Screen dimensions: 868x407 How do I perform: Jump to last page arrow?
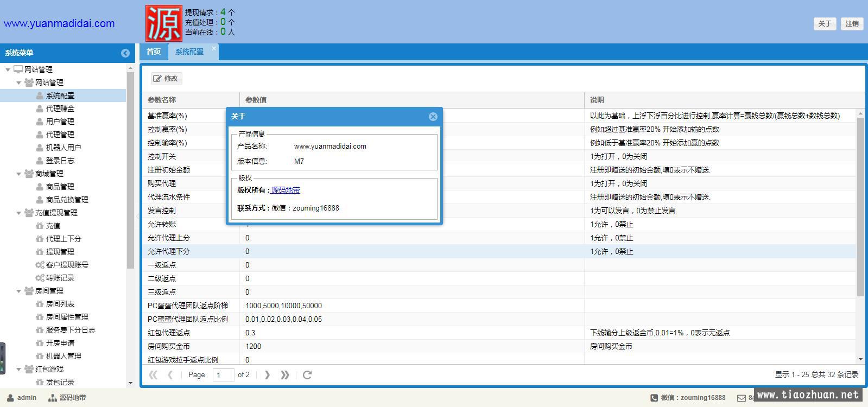(284, 375)
